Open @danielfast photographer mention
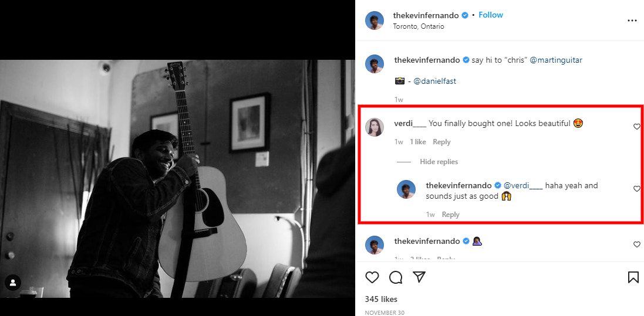Image resolution: width=644 pixels, height=316 pixels. (435, 81)
